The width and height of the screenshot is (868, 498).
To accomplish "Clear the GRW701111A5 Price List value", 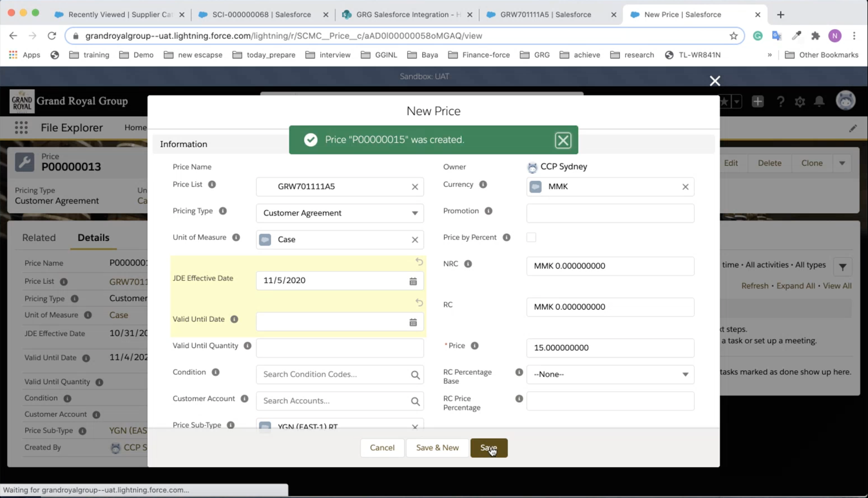I will click(415, 187).
